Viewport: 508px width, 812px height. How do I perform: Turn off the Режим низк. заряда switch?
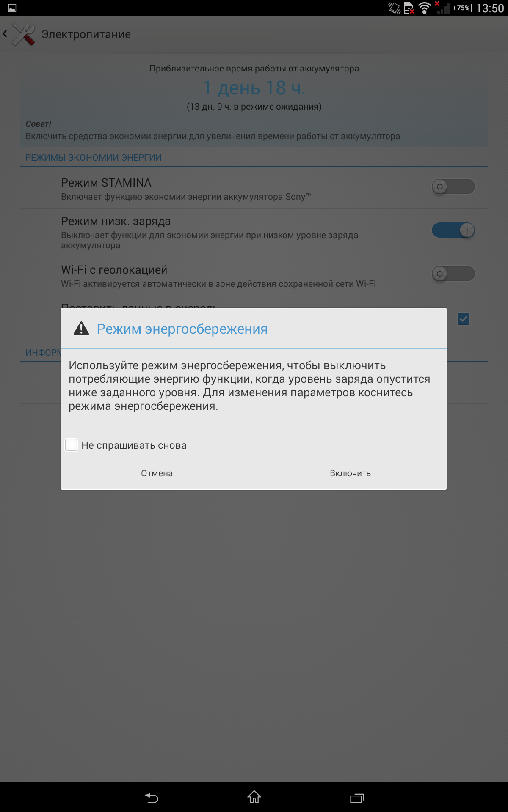tap(453, 230)
